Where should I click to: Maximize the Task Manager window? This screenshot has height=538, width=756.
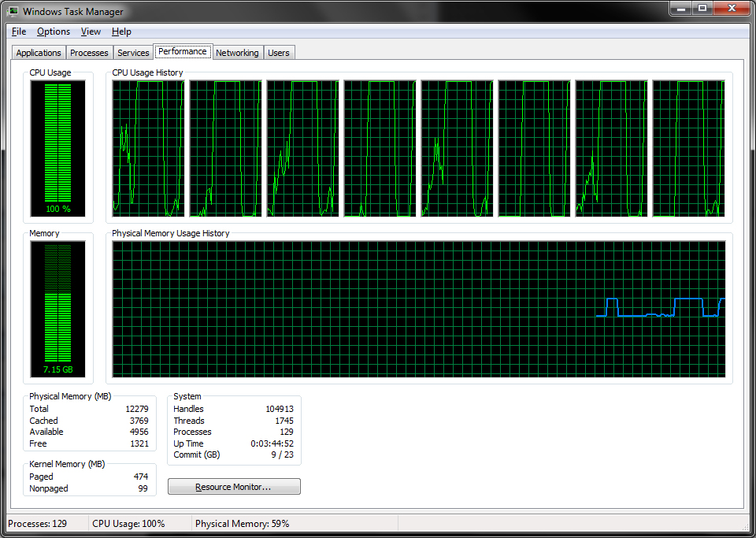click(702, 8)
